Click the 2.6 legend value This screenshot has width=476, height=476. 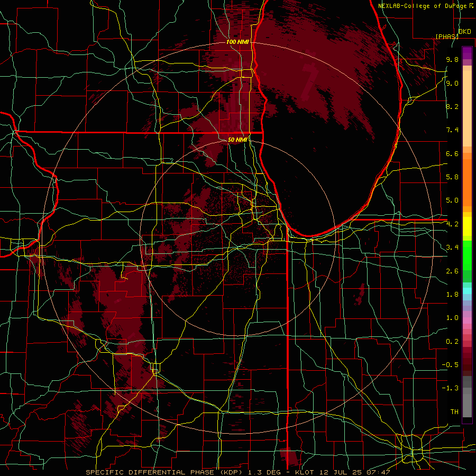(x=452, y=271)
